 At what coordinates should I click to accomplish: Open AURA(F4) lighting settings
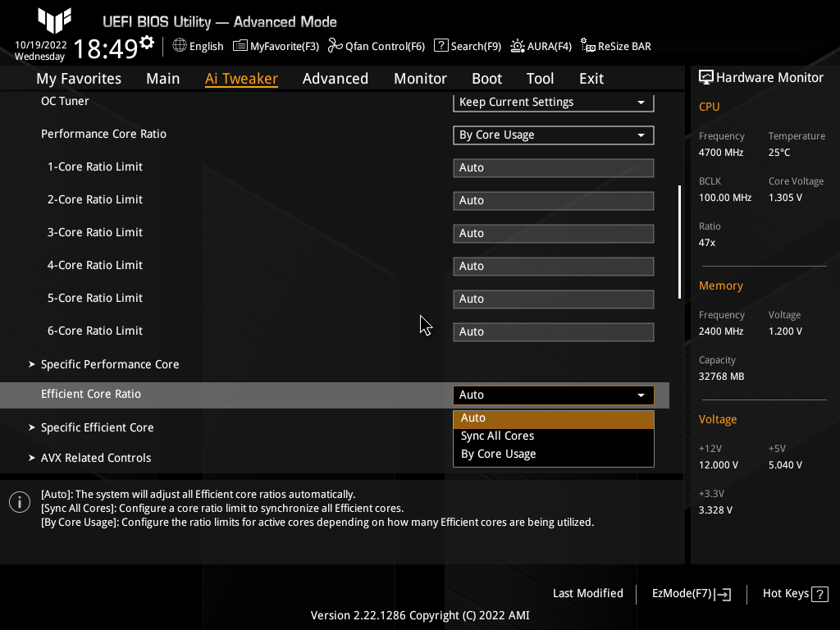click(x=541, y=46)
